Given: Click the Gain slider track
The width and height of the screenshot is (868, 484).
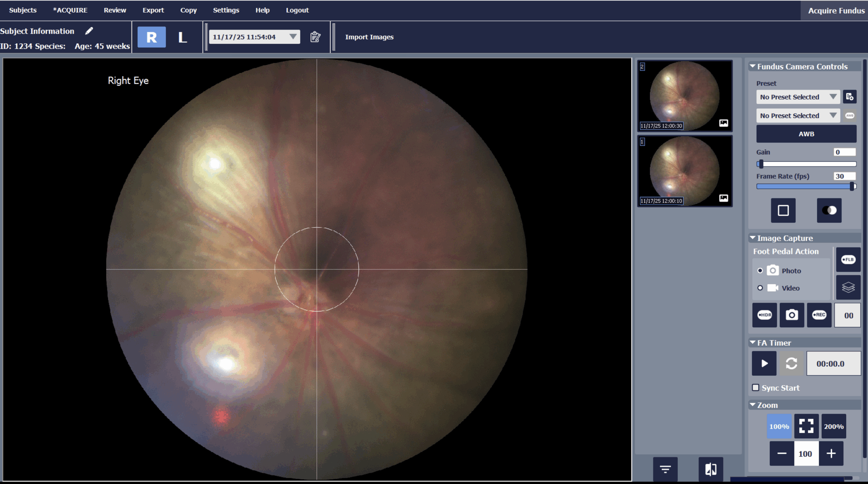Looking at the screenshot, I should tap(807, 164).
